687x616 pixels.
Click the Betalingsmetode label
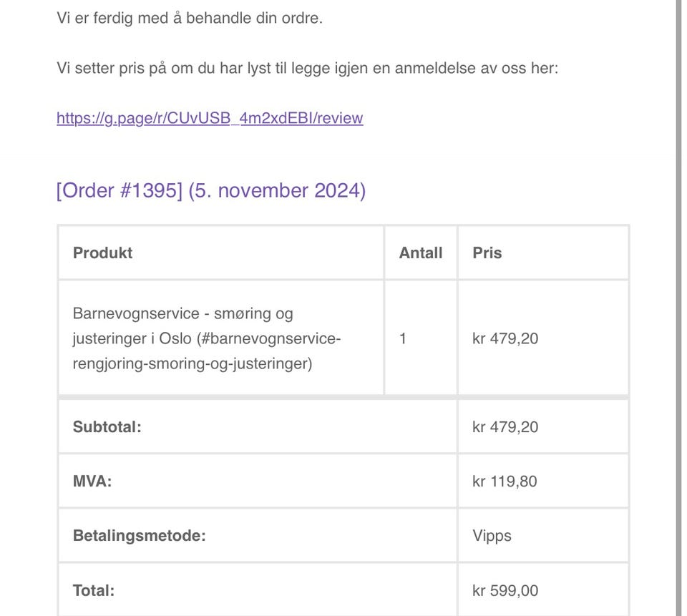pos(139,536)
